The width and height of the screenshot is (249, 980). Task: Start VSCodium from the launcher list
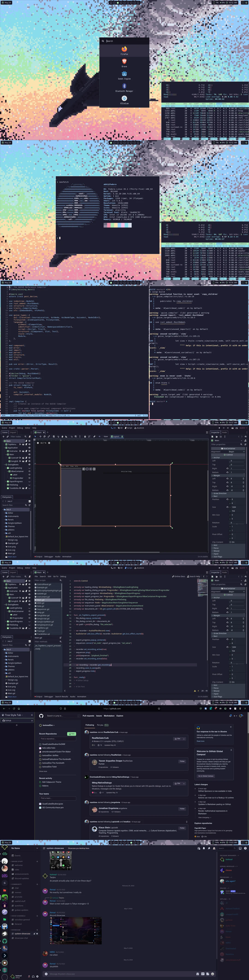pyautogui.click(x=124, y=99)
